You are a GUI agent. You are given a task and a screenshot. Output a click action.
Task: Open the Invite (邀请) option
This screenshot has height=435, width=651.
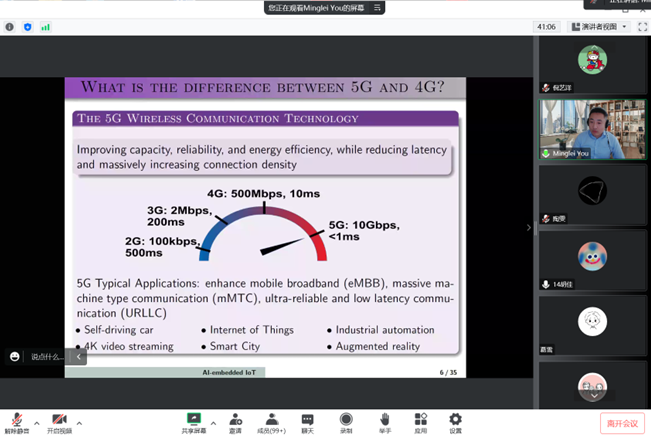pyautogui.click(x=235, y=420)
